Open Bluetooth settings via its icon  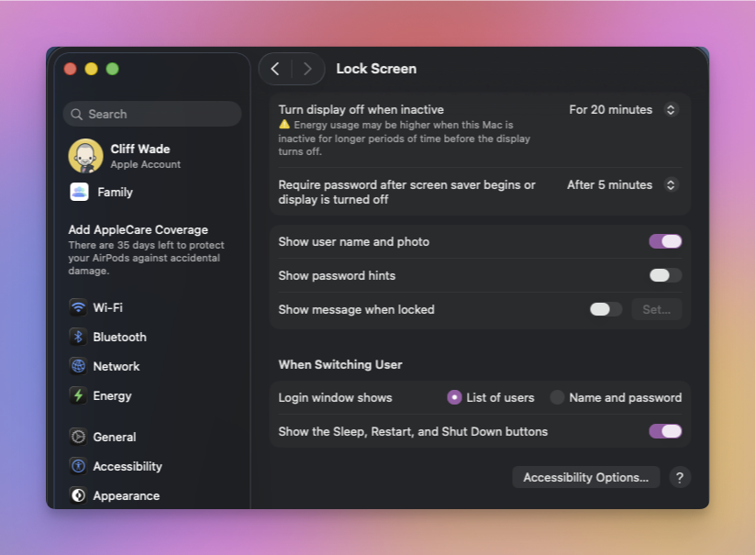tap(79, 337)
